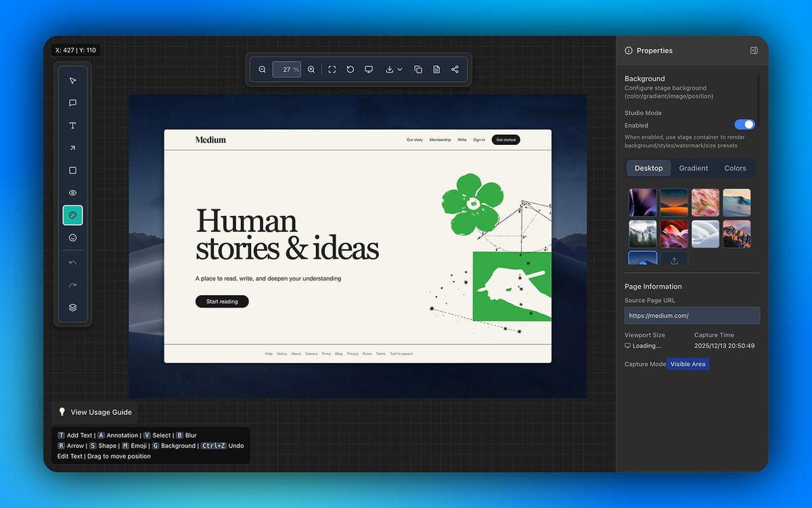Toggle the Background palette tool
Image resolution: width=812 pixels, height=508 pixels.
[x=72, y=215]
